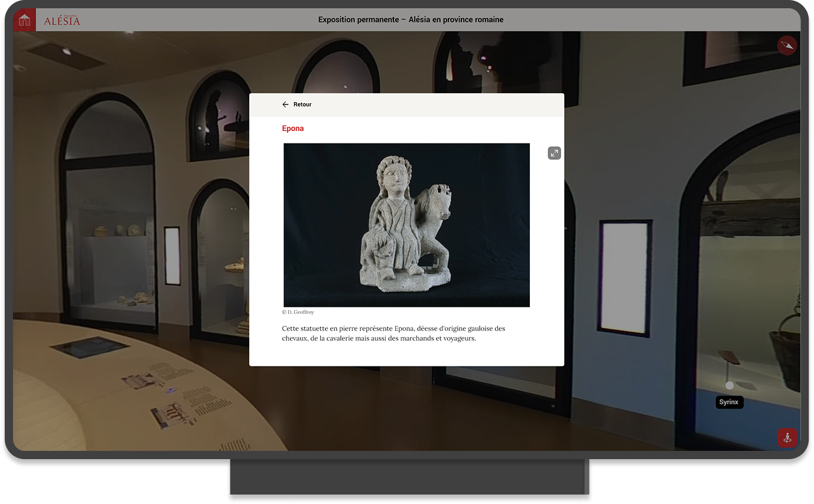Click the Syrinx hotspot dot
The height and width of the screenshot is (504, 814).
(730, 385)
